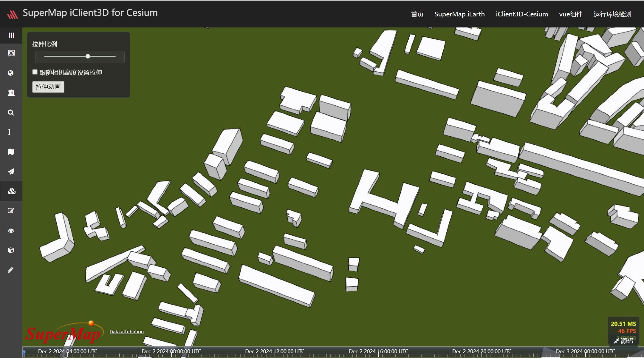Open SuperMap iEarth nav link
The width and height of the screenshot is (644, 358).
tap(459, 14)
